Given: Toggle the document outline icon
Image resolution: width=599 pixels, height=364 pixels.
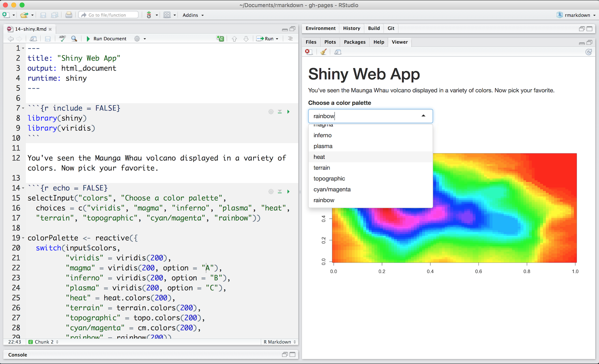Looking at the screenshot, I should pos(290,39).
